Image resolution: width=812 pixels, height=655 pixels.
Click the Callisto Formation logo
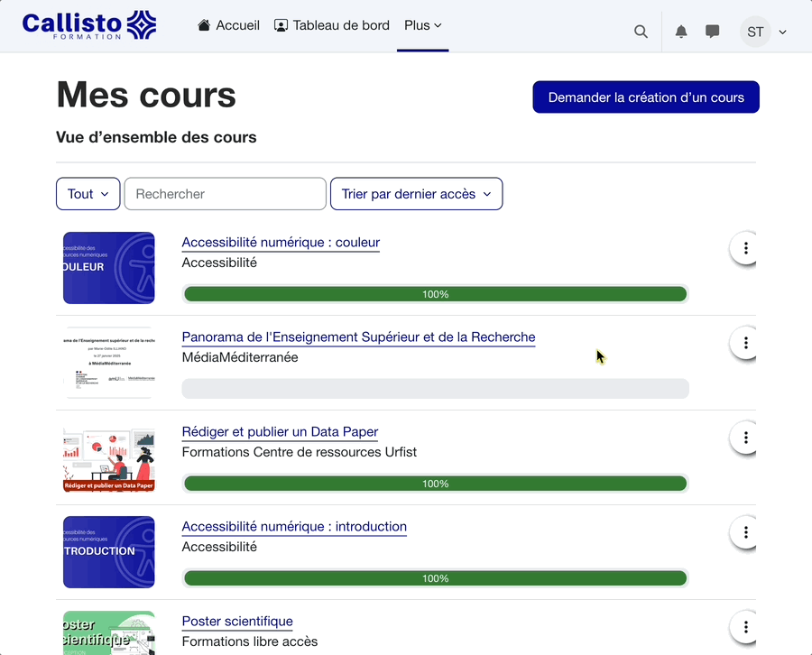tap(89, 25)
